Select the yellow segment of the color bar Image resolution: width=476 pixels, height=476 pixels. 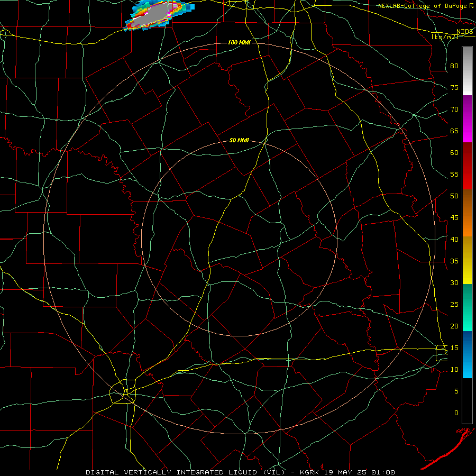(467, 260)
